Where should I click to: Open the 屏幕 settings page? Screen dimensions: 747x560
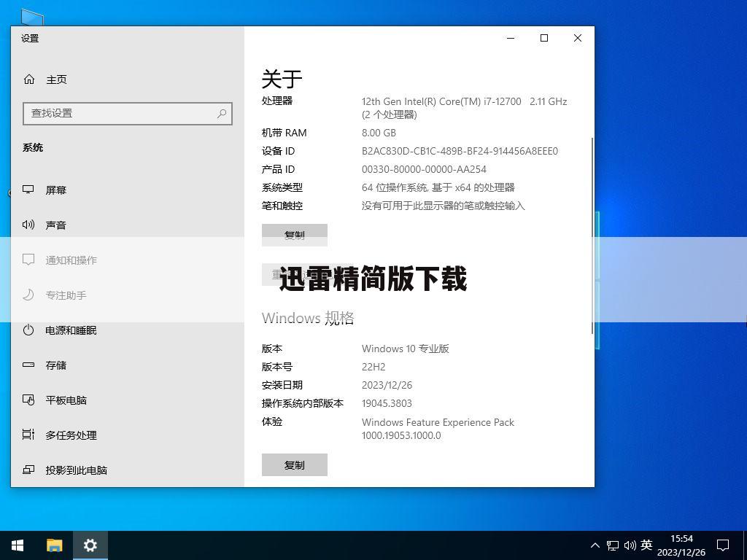pos(55,190)
